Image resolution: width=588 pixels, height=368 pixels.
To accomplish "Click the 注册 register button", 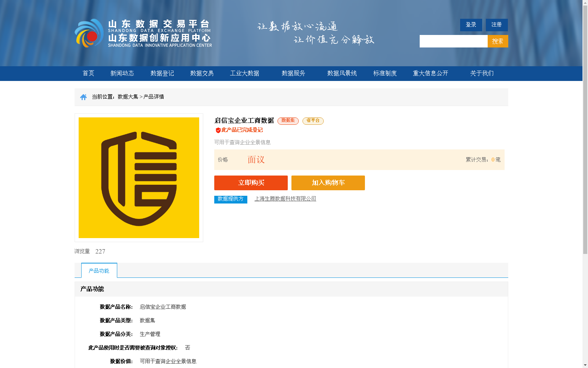I will pyautogui.click(x=497, y=25).
